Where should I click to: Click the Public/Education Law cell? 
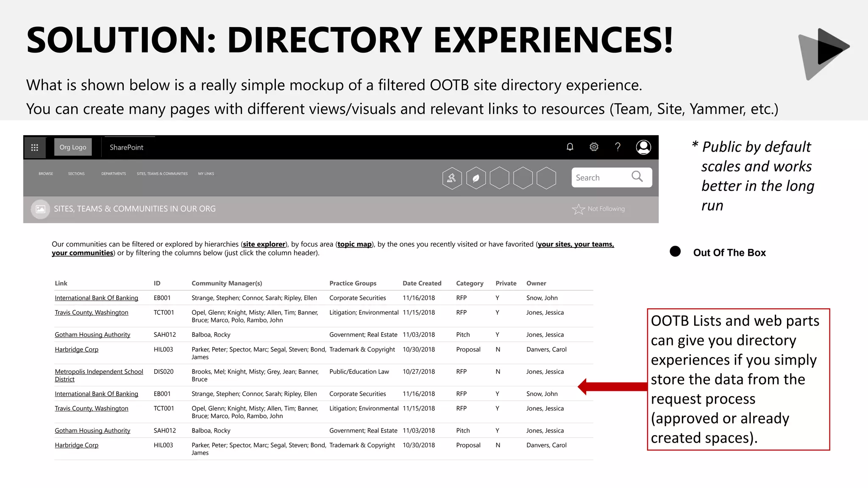(359, 372)
